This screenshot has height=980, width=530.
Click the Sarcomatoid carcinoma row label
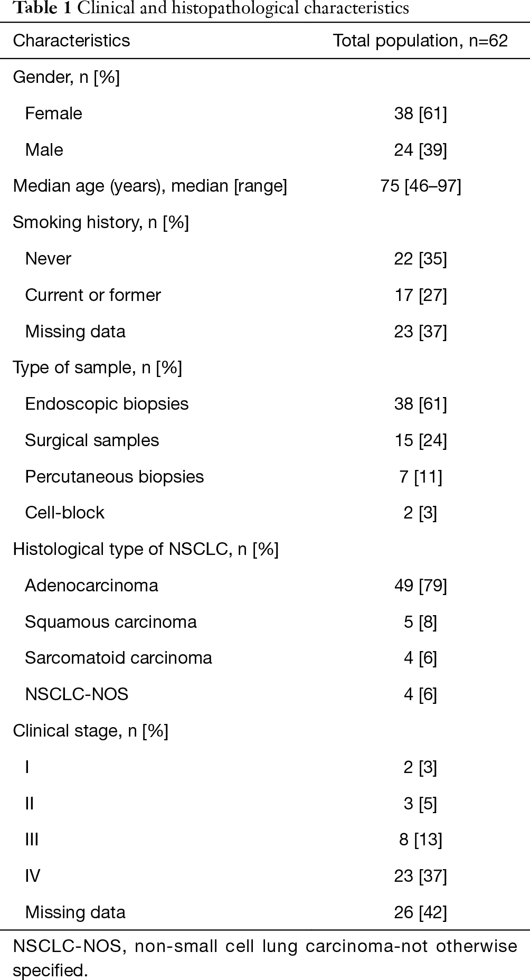tap(118, 658)
